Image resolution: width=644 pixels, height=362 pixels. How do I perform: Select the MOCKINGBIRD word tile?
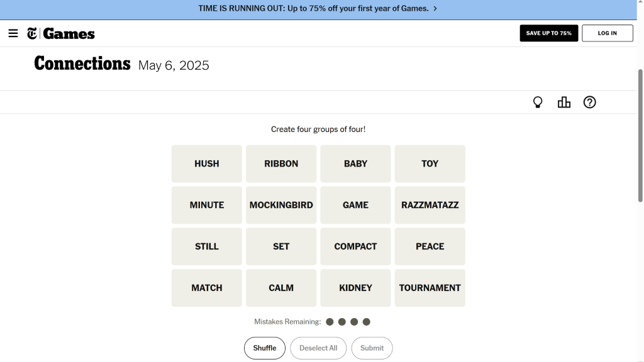(281, 206)
